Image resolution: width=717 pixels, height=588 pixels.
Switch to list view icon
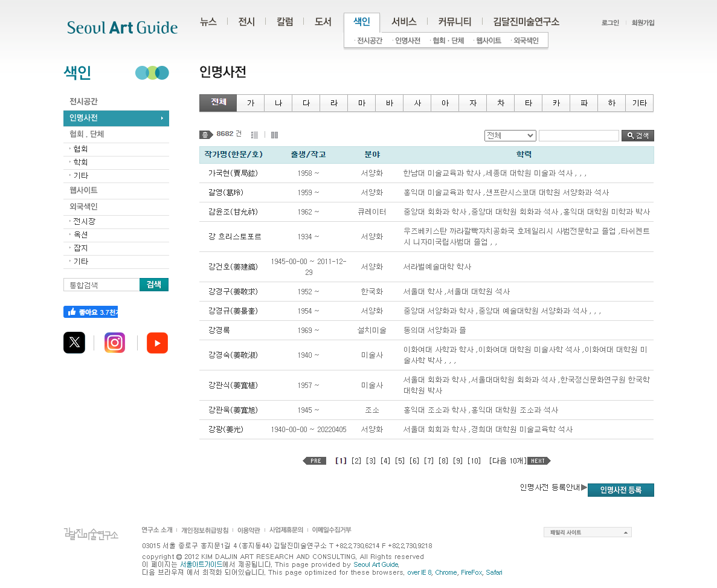[254, 135]
